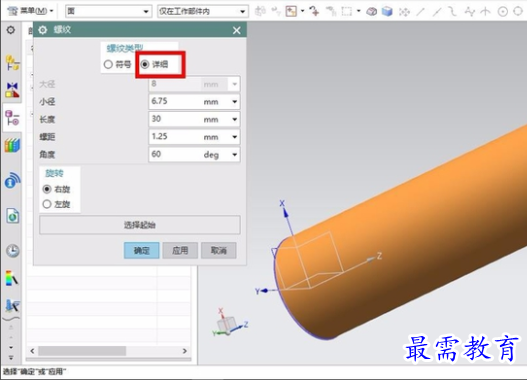Open dropdown beside dashed rectangle icon
This screenshot has height=380, width=527.
(x=359, y=11)
